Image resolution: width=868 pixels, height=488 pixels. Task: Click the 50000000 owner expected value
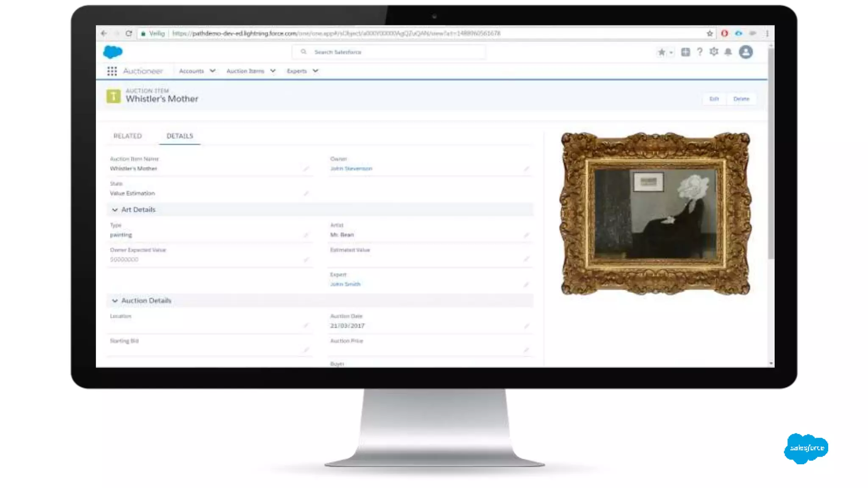click(124, 259)
